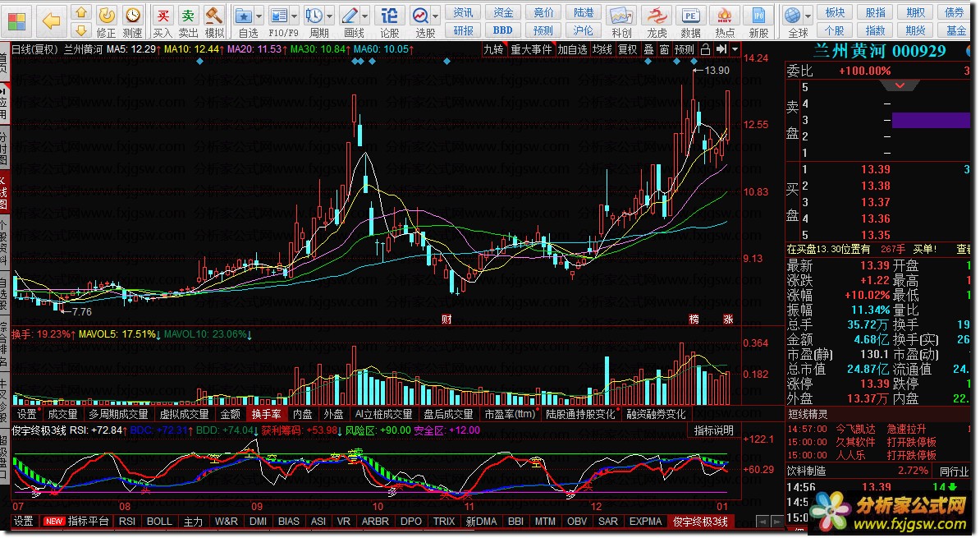This screenshot has width=980, height=538.
Task: Select the BOLL indicator tab
Action: [159, 521]
